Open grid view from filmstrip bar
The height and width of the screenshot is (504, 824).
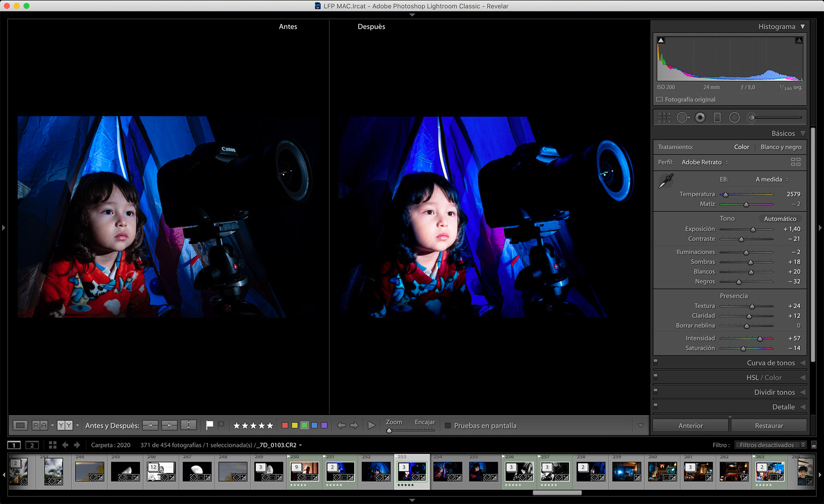pos(53,445)
